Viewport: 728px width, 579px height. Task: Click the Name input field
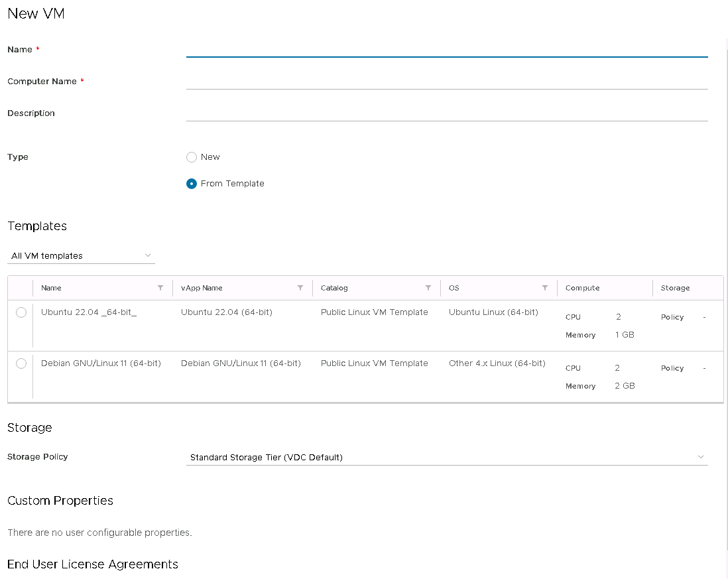click(x=446, y=50)
